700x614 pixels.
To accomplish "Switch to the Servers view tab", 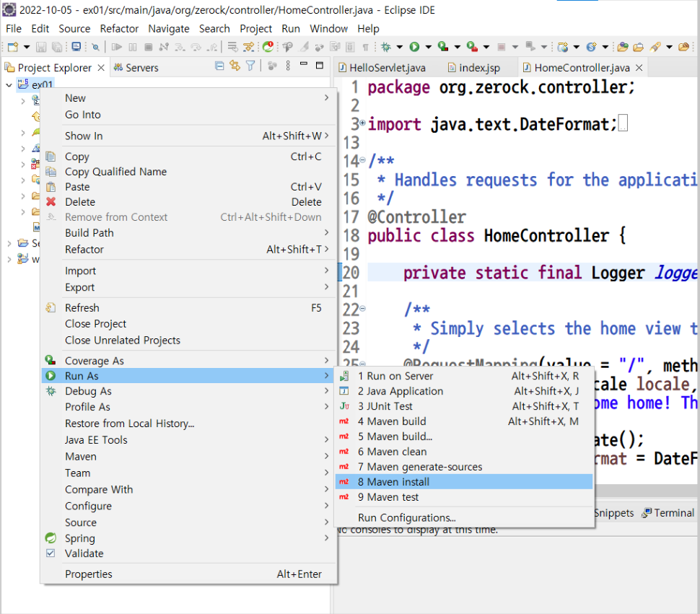I will [136, 68].
